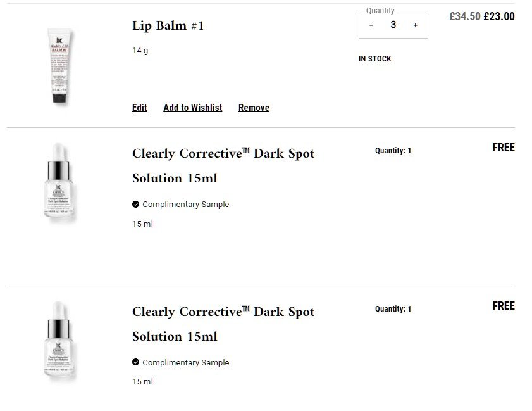
Task: Click the IN STOCK status label
Action: tap(375, 59)
